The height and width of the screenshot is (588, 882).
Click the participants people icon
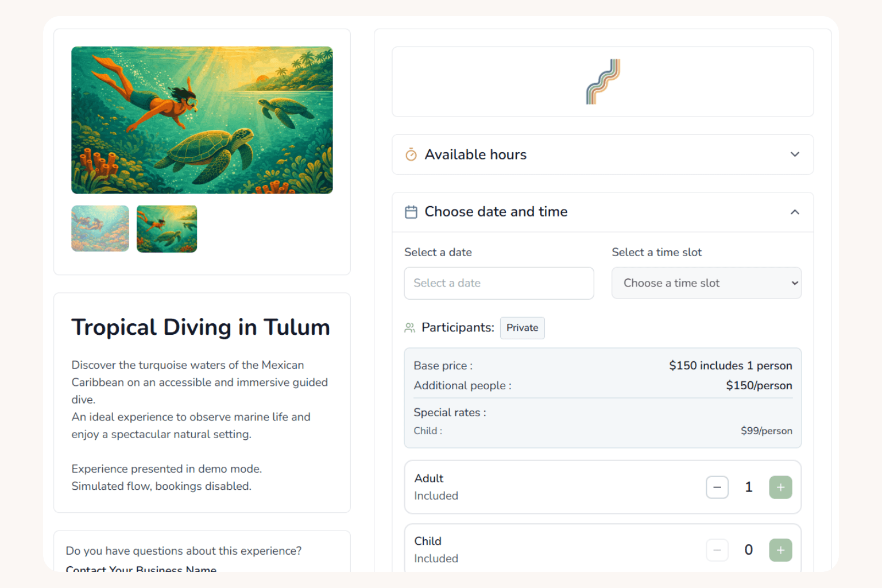point(409,328)
